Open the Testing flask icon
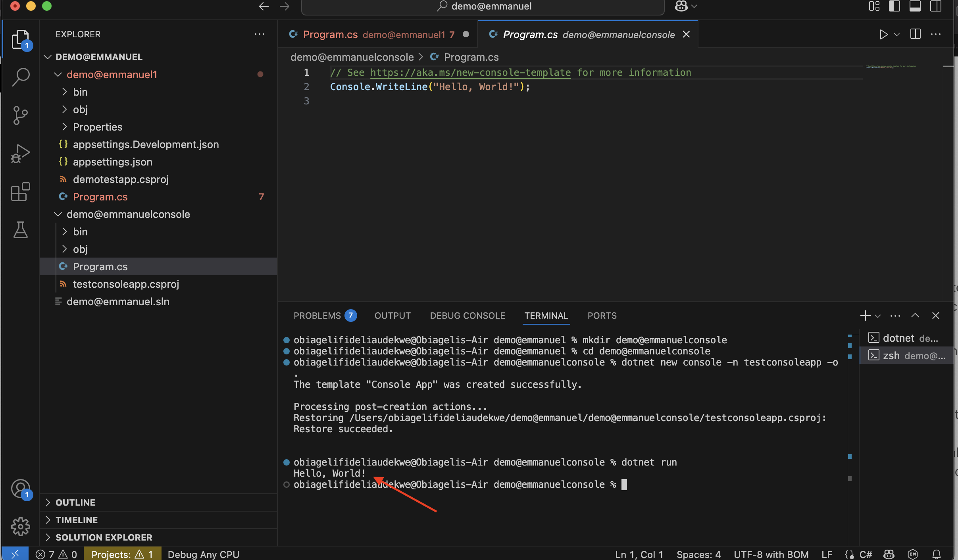The height and width of the screenshot is (560, 958). 21,230
